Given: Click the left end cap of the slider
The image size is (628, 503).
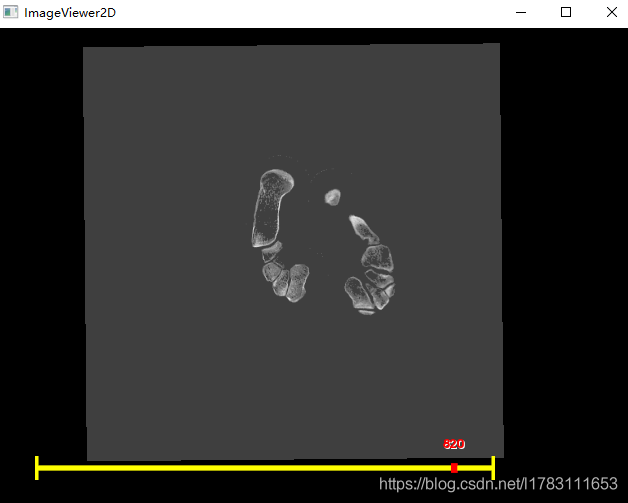Looking at the screenshot, I should (x=37, y=468).
